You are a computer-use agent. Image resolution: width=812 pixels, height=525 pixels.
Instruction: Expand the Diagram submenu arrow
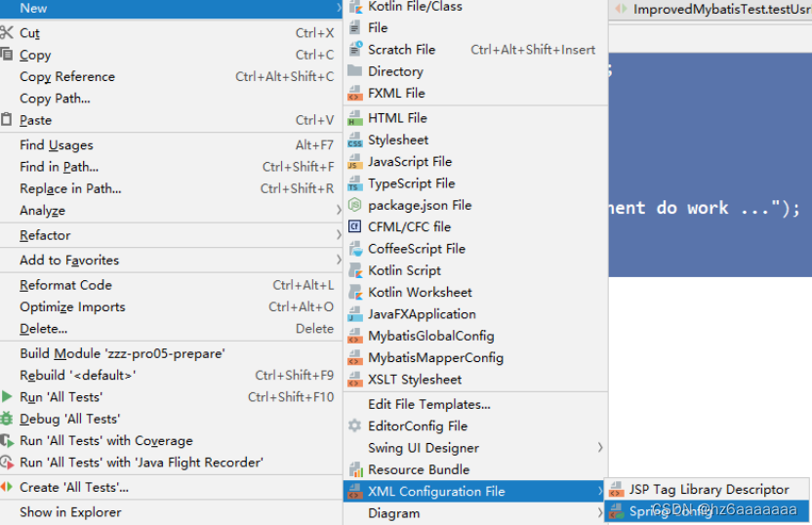pyautogui.click(x=599, y=513)
